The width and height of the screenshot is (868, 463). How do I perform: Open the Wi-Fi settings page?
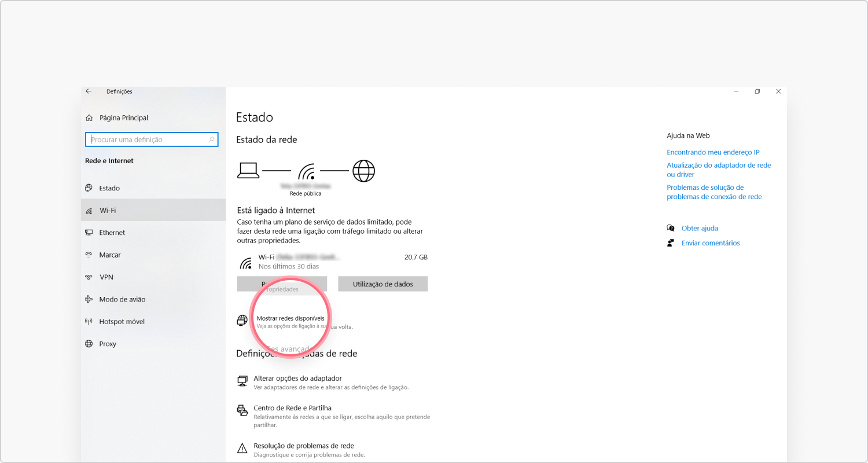pos(153,211)
